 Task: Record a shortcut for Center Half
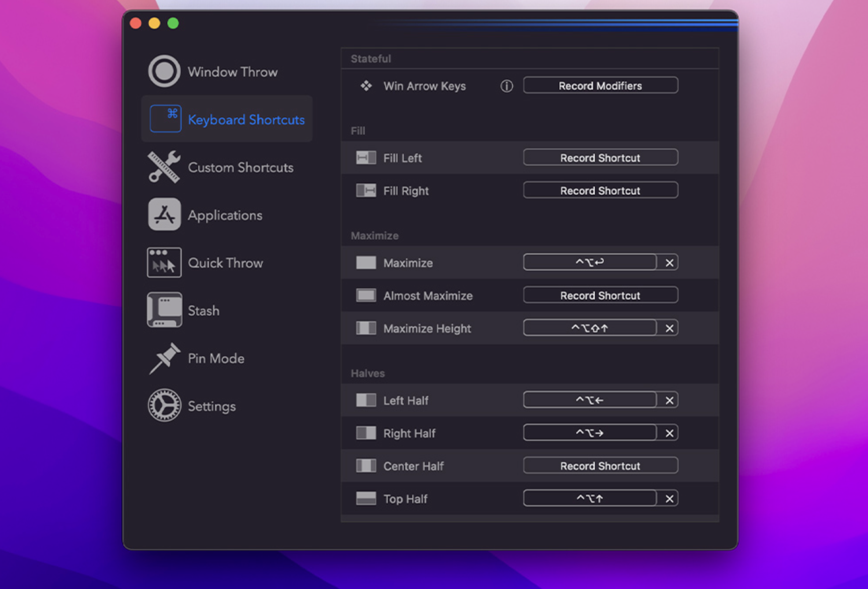tap(600, 466)
